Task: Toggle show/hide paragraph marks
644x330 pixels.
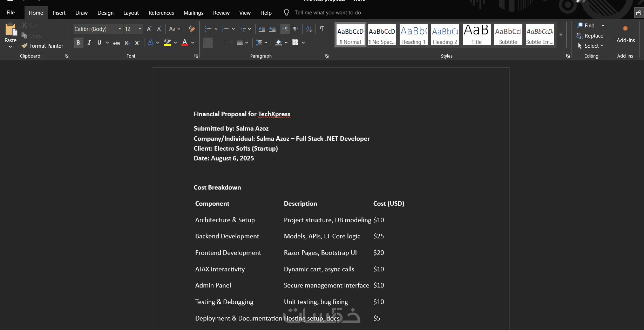Action: 321,29
